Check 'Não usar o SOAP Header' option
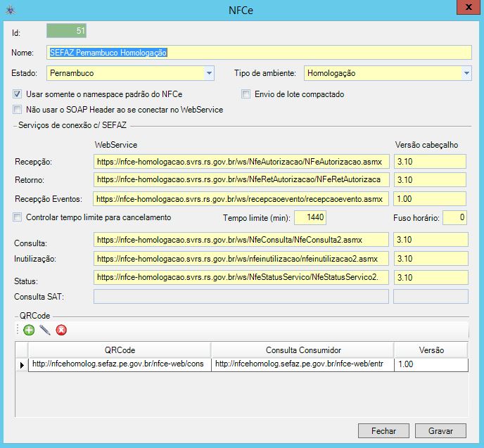 (17, 110)
